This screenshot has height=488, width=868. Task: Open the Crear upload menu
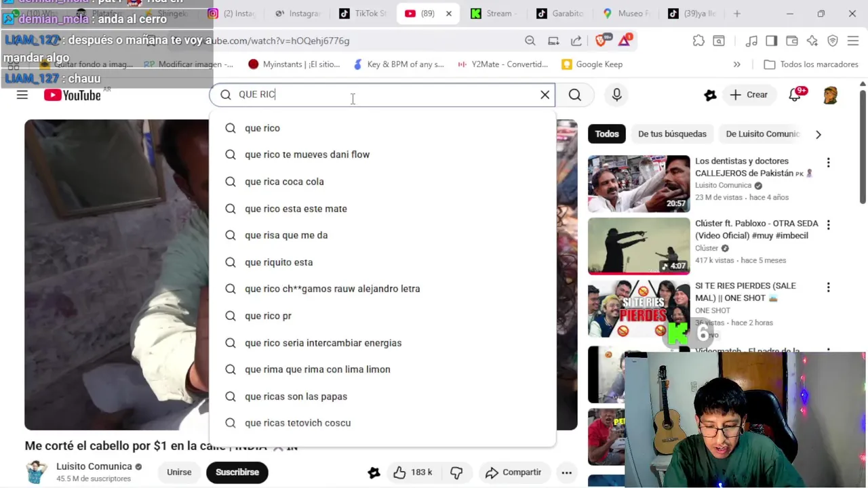coord(749,95)
